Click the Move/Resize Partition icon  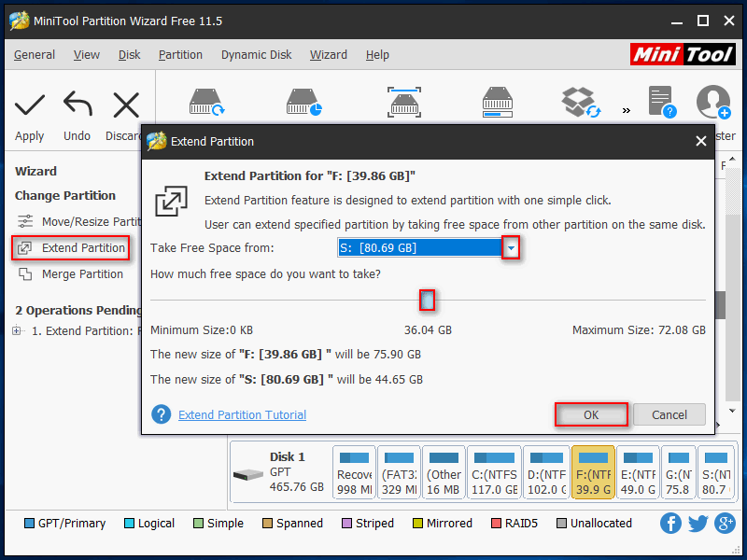pos(25,221)
